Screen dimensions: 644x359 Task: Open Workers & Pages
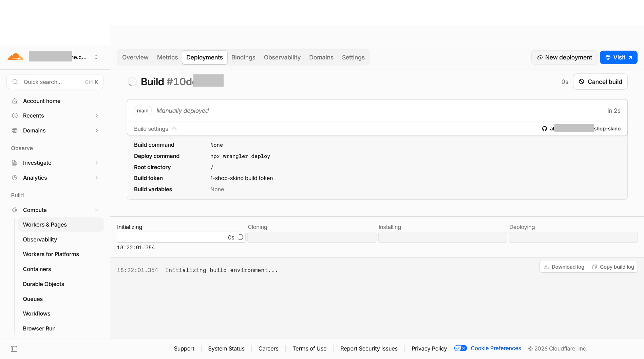61,225
